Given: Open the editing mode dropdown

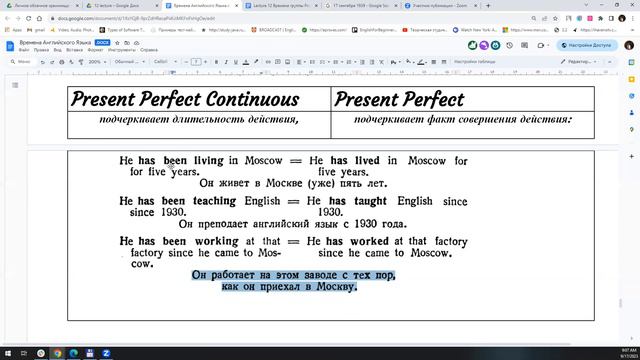Looking at the screenshot, I should (x=579, y=62).
